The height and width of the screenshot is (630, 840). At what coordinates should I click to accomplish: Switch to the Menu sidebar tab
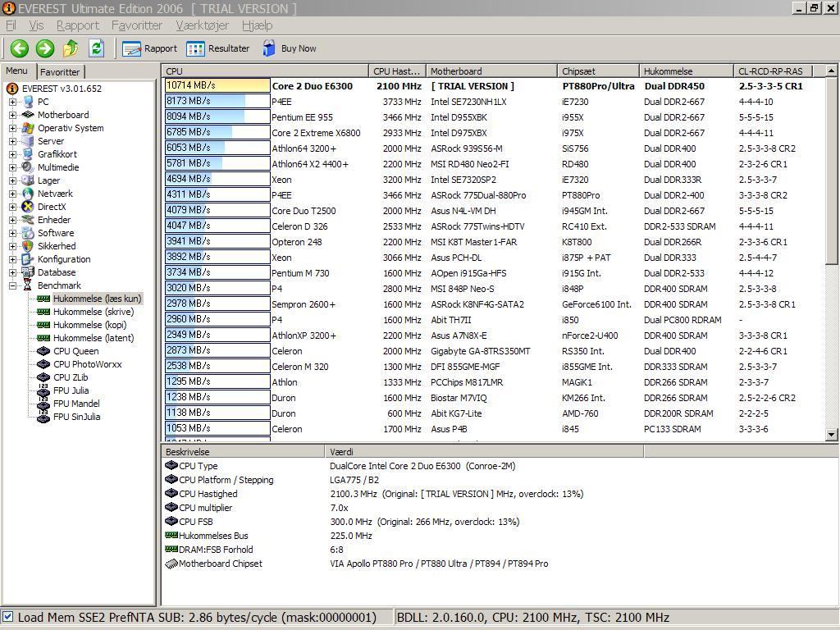(17, 71)
